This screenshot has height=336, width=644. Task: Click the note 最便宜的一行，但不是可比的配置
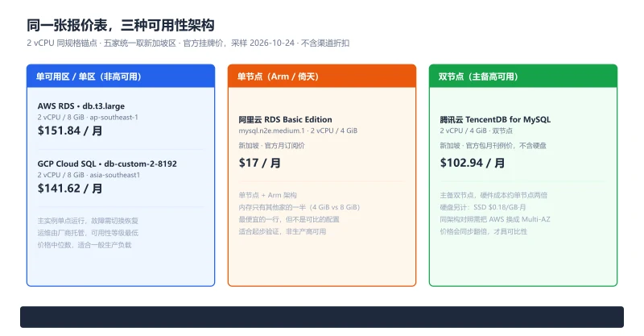coord(289,219)
